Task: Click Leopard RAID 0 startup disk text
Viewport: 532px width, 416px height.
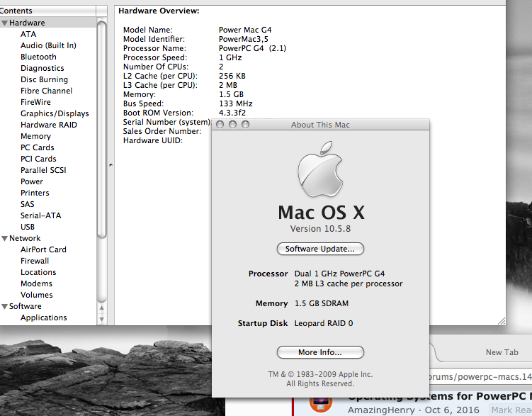Action: pyautogui.click(x=324, y=323)
